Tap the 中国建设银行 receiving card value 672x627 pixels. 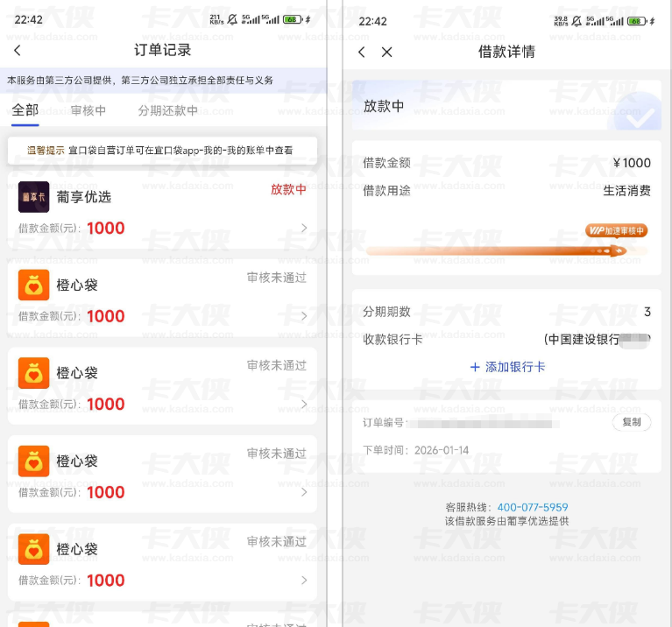(x=597, y=340)
